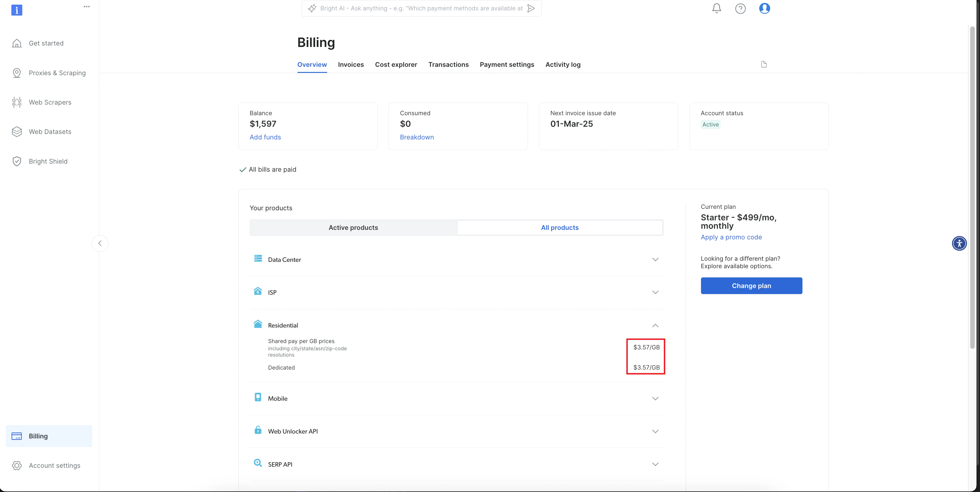Collapse the sidebar with the arrow button
The image size is (980, 492).
tap(100, 243)
